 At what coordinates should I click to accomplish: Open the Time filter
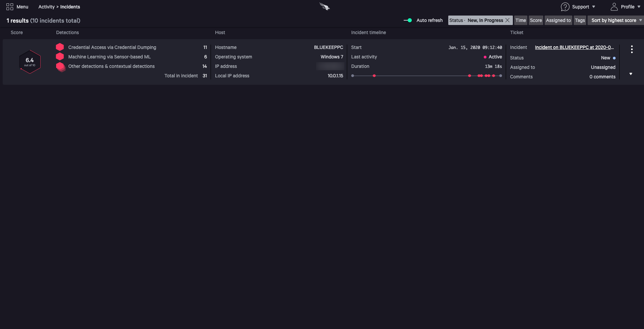coord(521,20)
